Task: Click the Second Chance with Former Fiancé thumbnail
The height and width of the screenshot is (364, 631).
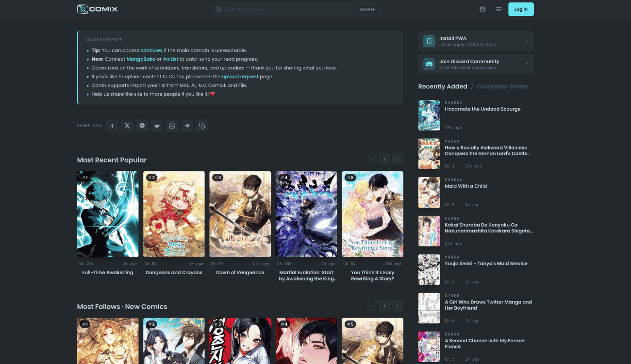Action: point(429,347)
